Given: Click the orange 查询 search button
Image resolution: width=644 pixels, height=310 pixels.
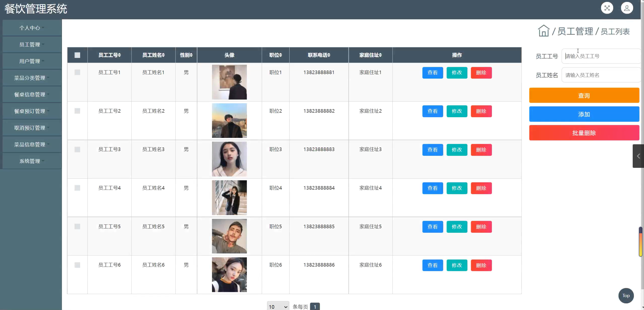Looking at the screenshot, I should click(x=584, y=95).
